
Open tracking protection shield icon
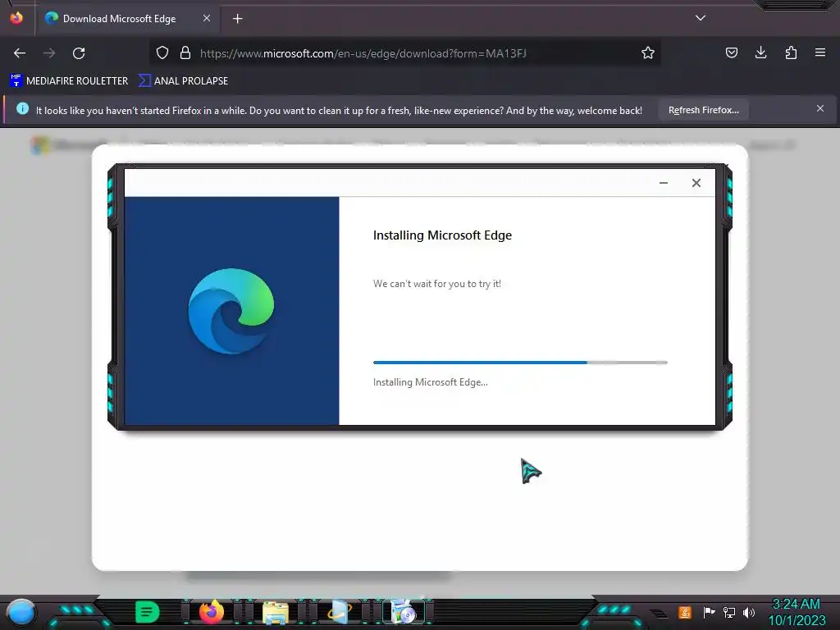click(162, 52)
